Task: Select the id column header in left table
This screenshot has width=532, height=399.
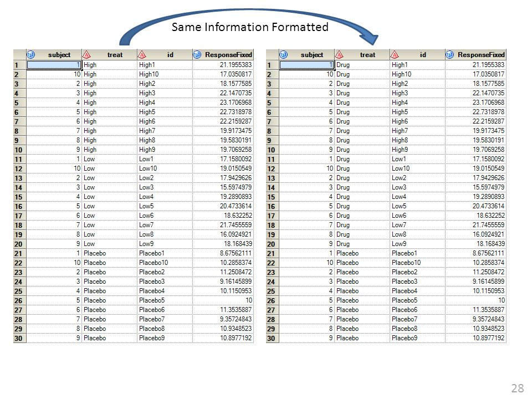Action: point(165,55)
